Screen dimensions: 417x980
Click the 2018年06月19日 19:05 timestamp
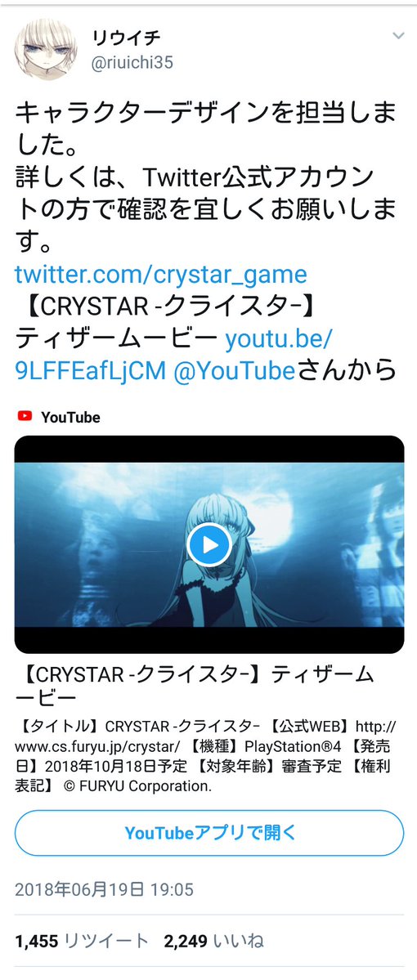click(x=104, y=888)
